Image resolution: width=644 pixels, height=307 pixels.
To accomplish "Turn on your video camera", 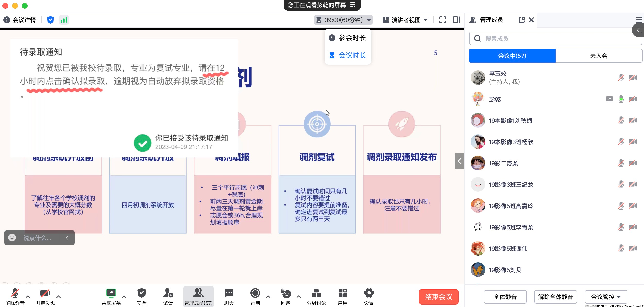I will click(45, 293).
